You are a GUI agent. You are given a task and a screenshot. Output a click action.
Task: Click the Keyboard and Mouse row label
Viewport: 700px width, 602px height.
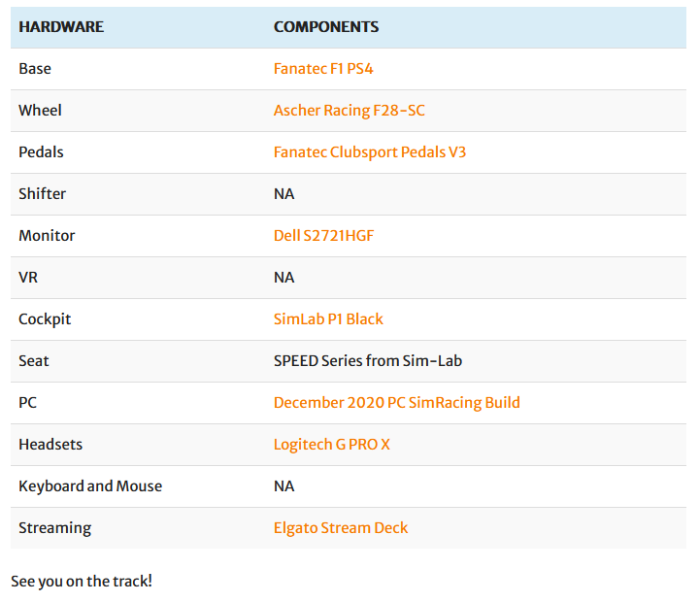click(90, 486)
